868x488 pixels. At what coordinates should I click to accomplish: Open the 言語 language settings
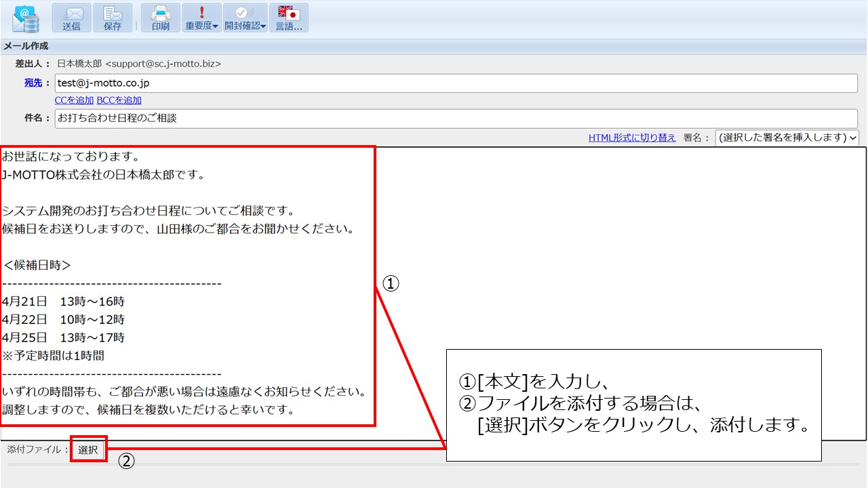click(x=289, y=18)
